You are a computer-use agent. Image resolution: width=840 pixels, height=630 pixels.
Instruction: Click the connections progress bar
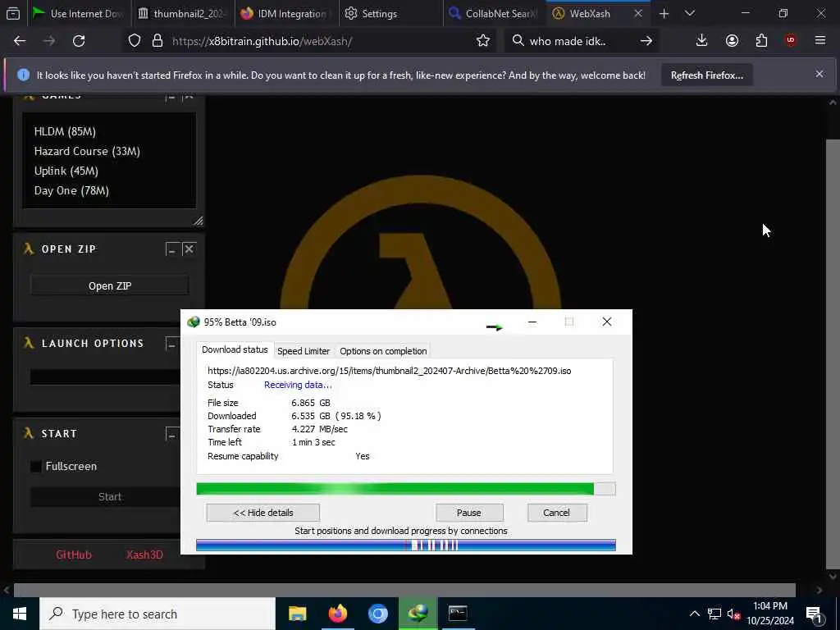click(x=406, y=545)
